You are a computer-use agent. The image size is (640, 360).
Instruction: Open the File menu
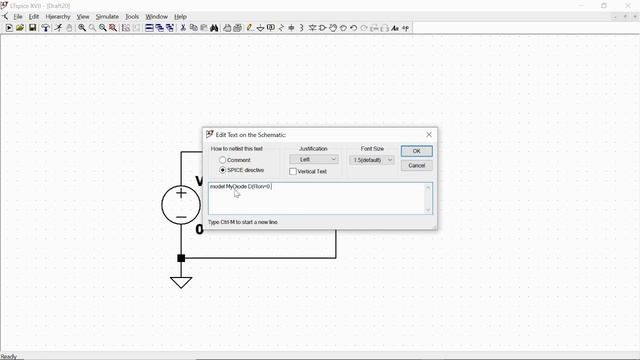pyautogui.click(x=18, y=17)
